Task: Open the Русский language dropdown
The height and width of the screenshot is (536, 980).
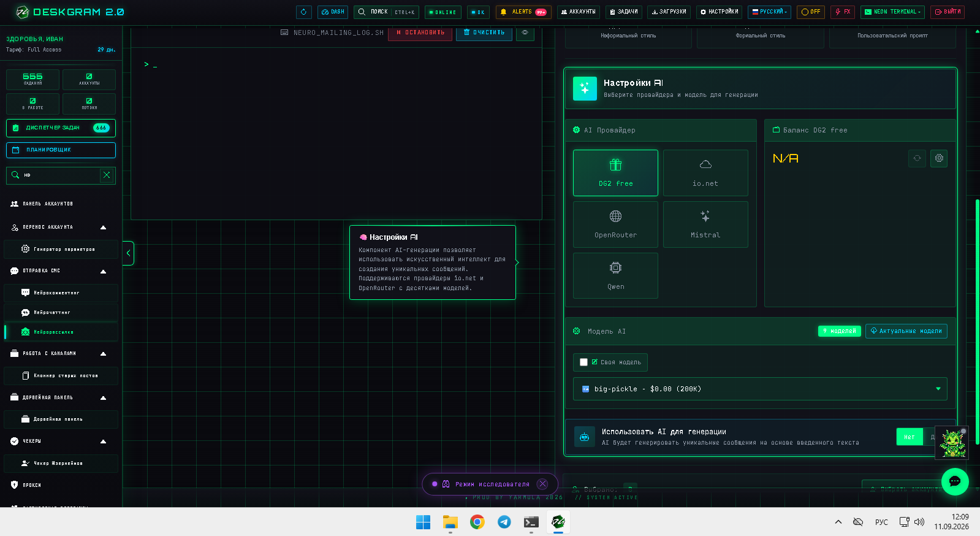Action: [x=769, y=12]
